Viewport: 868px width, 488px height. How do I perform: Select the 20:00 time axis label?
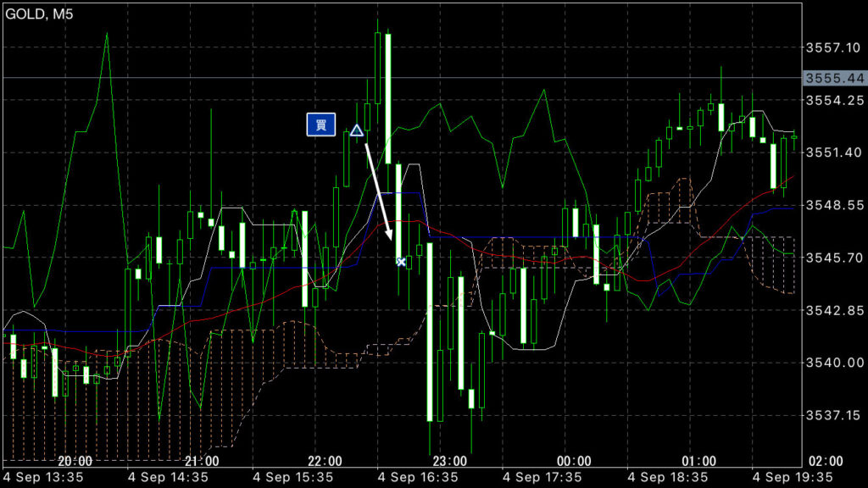coord(76,461)
